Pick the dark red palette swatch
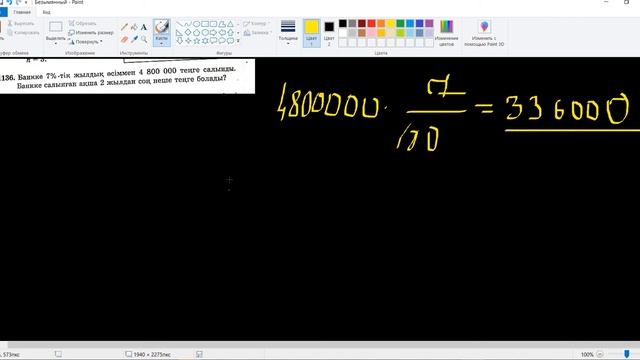Screen dimensions: 640x360 362,23
